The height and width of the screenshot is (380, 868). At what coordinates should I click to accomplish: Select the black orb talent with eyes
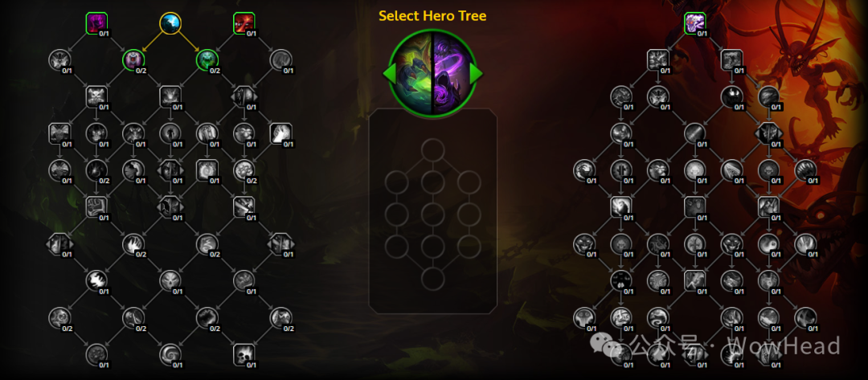pyautogui.click(x=732, y=96)
